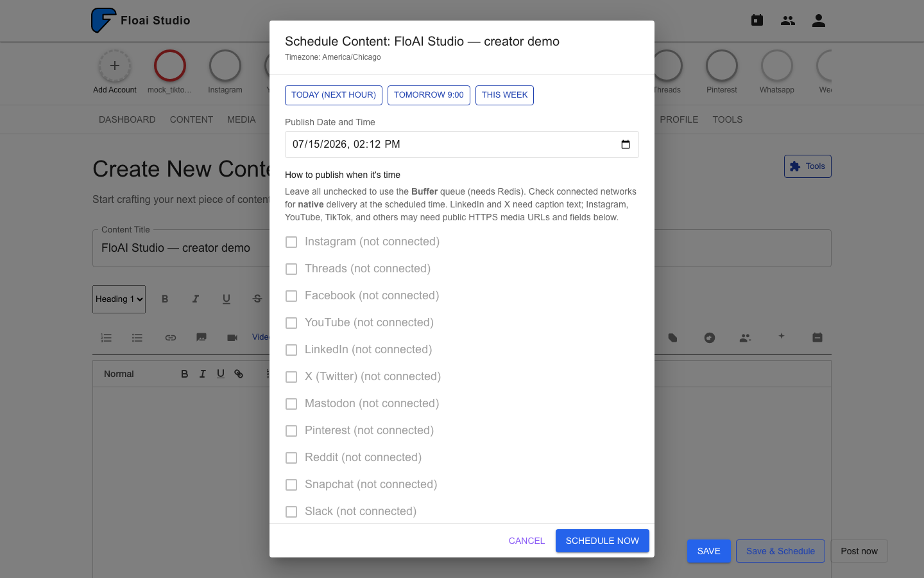
Task: Toggle bold in the Normal editor toolbar
Action: 185,374
